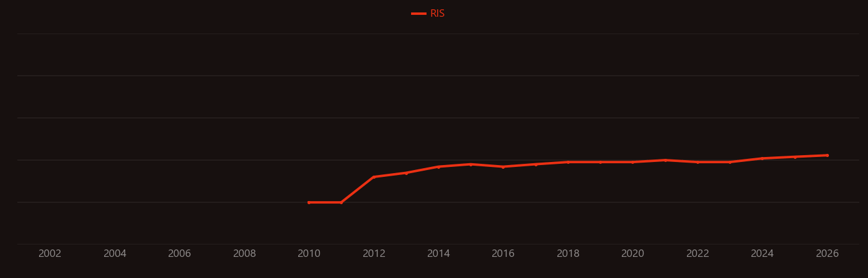
Task: Click the 2010 x-axis label
Action: [x=309, y=254]
